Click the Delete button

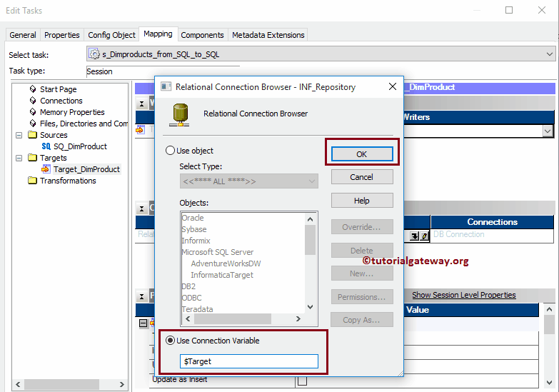(x=362, y=251)
